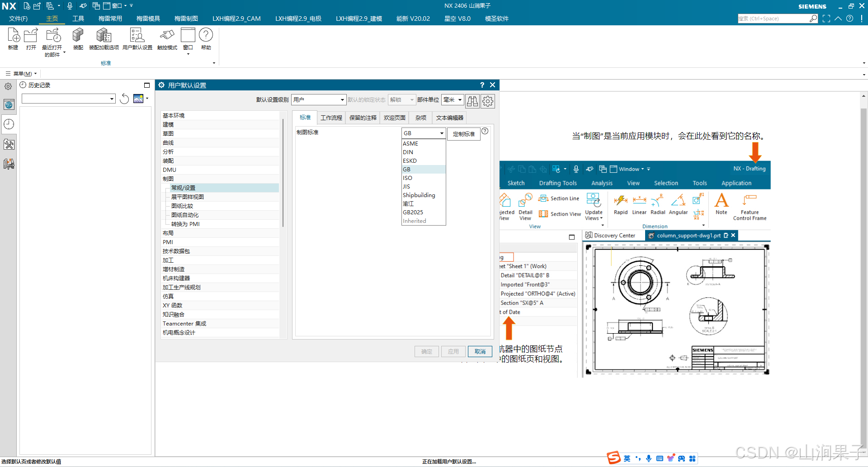This screenshot has height=467, width=868.
Task: Open the LXH编程2.9_CAM ribbon tab
Action: pyautogui.click(x=236, y=19)
